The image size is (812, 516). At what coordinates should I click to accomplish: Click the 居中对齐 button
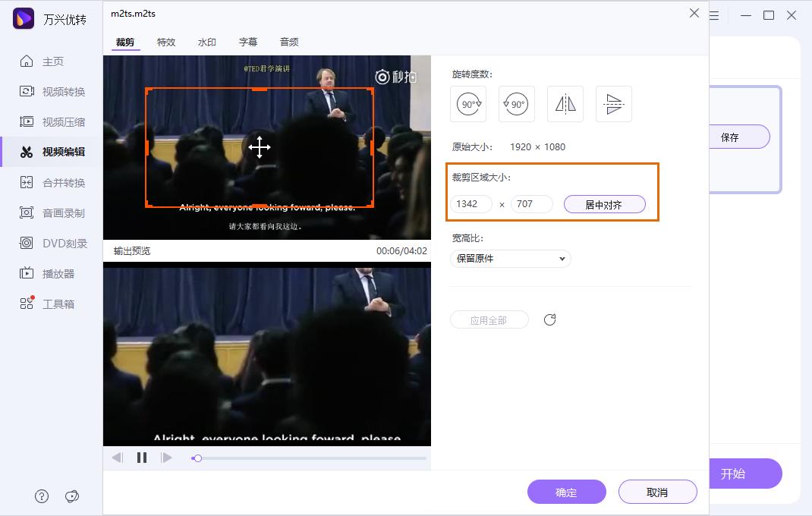[x=604, y=204]
